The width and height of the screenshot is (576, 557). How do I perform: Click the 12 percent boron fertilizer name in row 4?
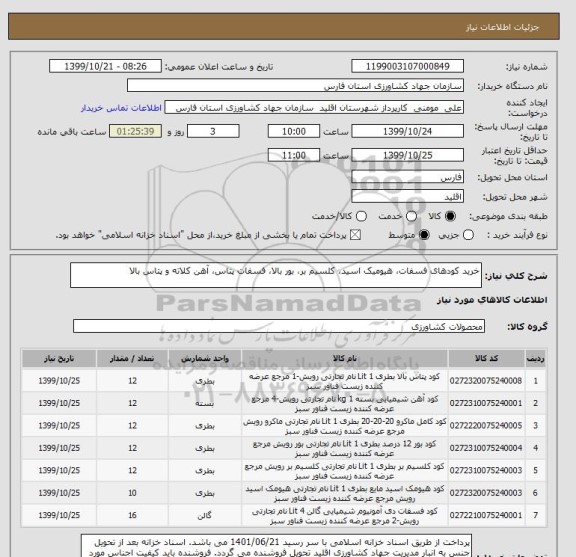point(345,448)
